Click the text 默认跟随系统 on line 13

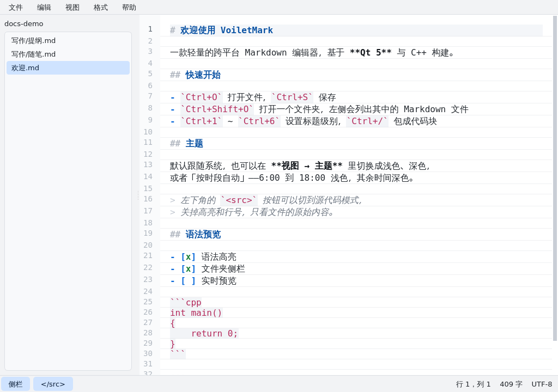pos(196,166)
